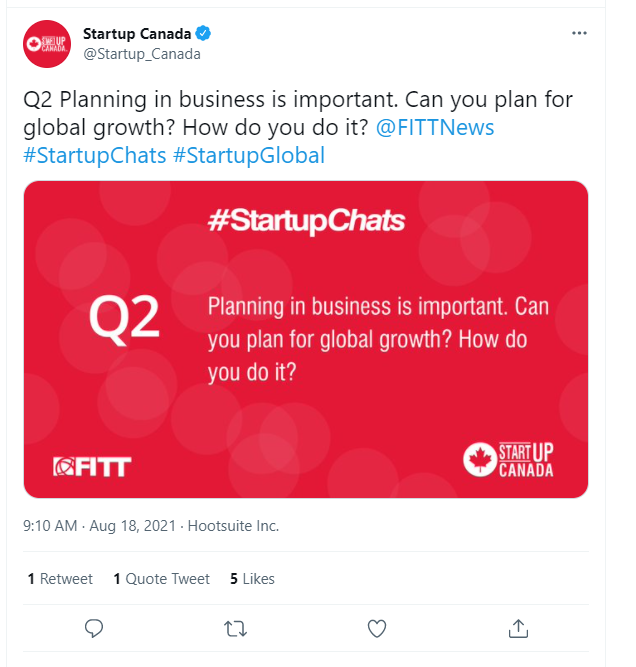
Task: Like the tweet with heart icon
Action: (x=377, y=628)
